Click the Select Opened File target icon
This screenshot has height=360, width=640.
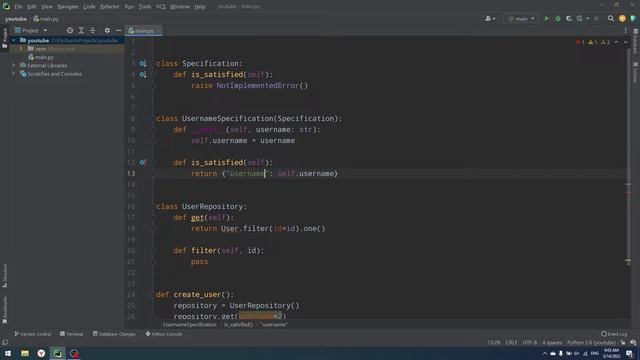tap(70, 30)
